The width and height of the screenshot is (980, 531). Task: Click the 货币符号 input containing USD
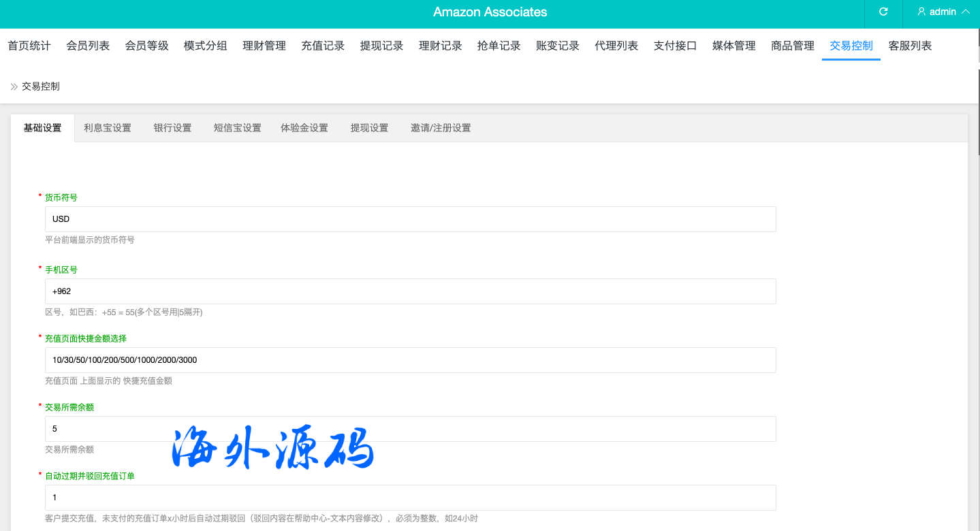(410, 219)
